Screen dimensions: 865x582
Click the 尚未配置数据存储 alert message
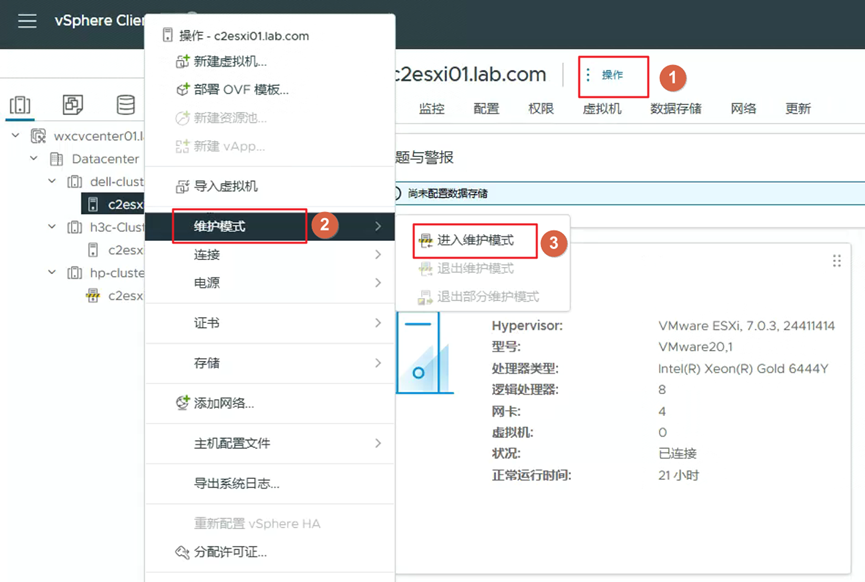447,194
